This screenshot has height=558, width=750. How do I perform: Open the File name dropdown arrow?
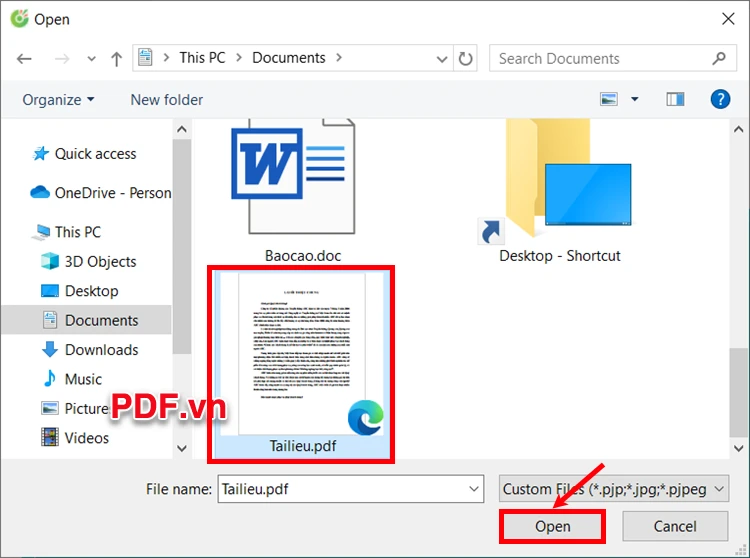(474, 489)
